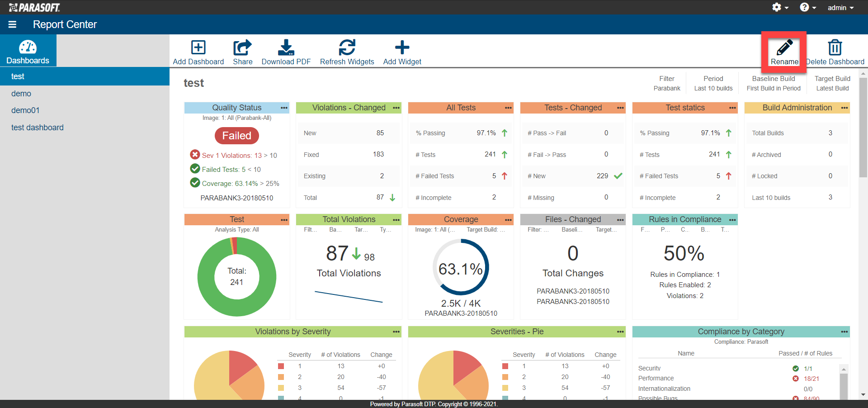This screenshot has width=868, height=408.
Task: Open Quality Status widget options menu
Action: [284, 108]
